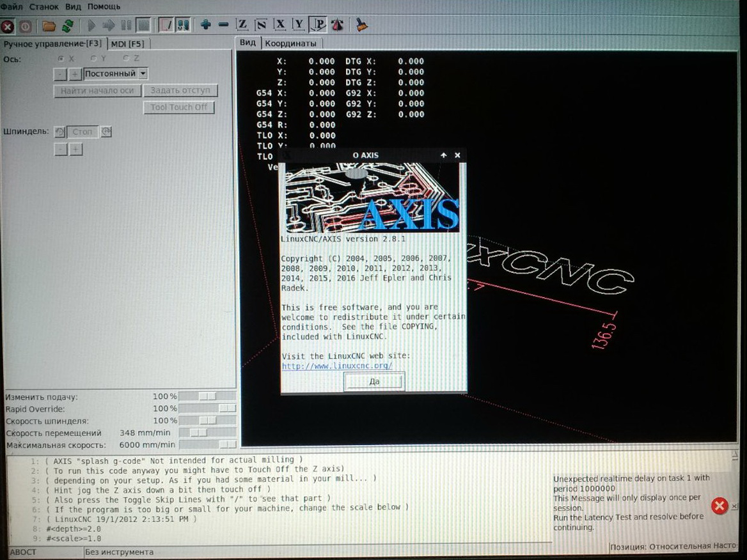Select the X side view icon
The height and width of the screenshot is (560, 747).
click(280, 24)
